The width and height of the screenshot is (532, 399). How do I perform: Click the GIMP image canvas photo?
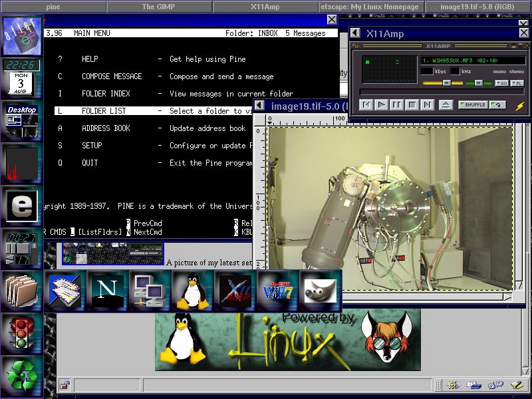click(x=390, y=209)
